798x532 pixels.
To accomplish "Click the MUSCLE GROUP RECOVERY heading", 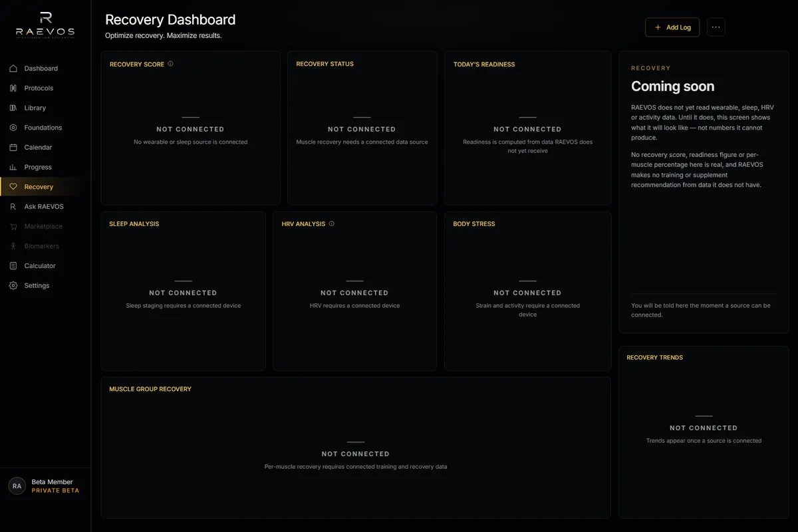I will pos(150,389).
